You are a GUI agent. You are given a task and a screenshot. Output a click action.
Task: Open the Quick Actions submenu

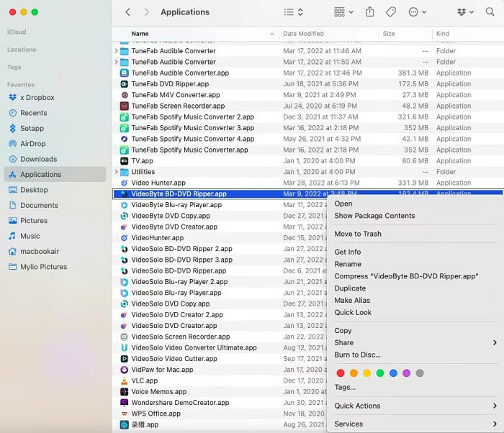point(415,406)
